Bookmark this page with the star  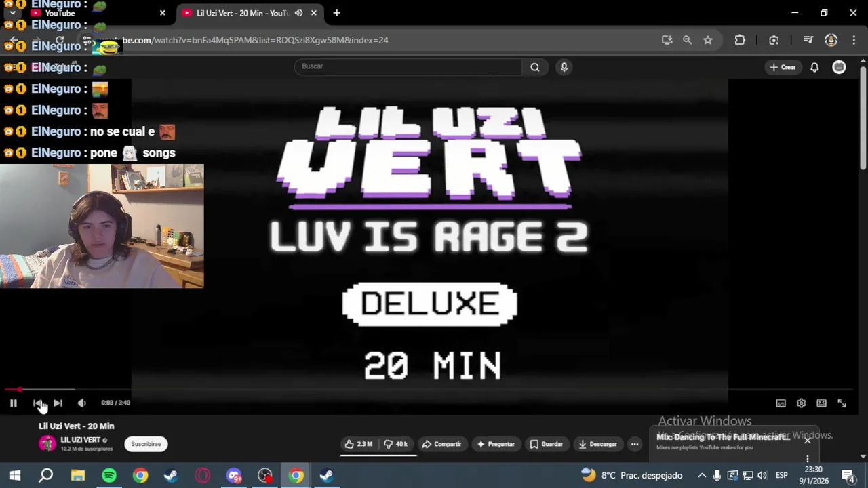click(708, 40)
